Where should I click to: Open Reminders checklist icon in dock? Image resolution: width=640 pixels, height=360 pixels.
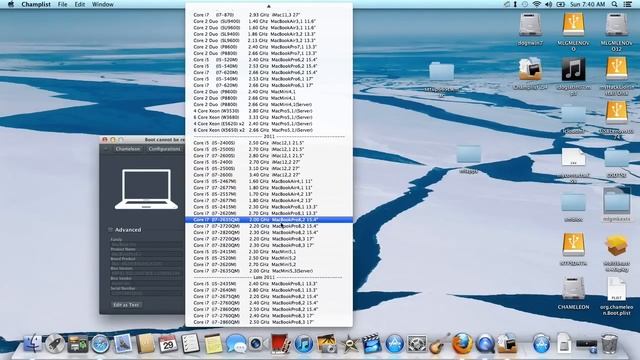(x=190, y=343)
